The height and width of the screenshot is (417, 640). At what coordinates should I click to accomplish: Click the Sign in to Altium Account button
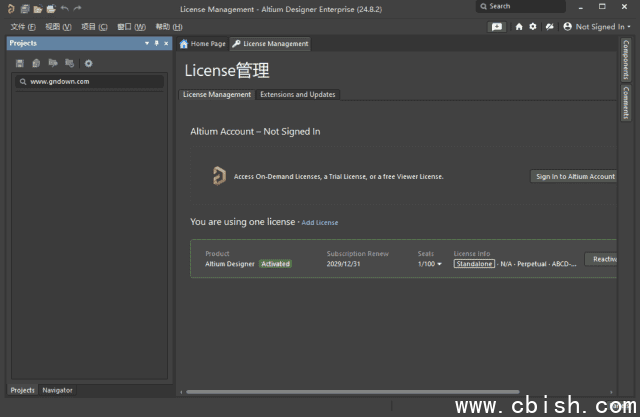click(x=575, y=177)
